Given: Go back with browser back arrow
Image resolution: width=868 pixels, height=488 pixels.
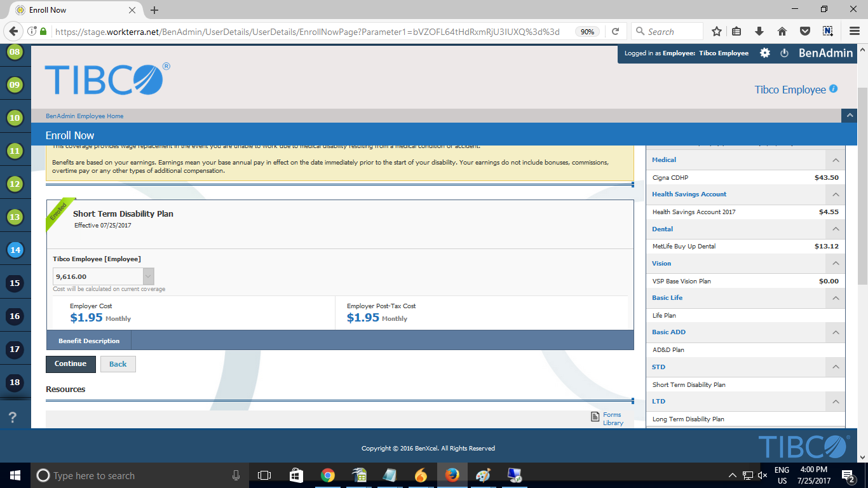Looking at the screenshot, I should click(13, 31).
